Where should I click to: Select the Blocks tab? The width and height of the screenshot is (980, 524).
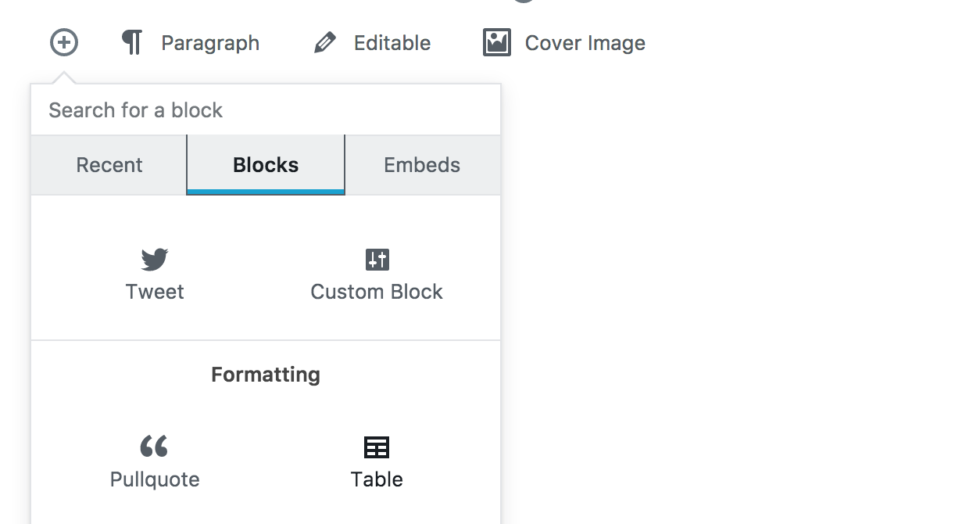(x=265, y=165)
